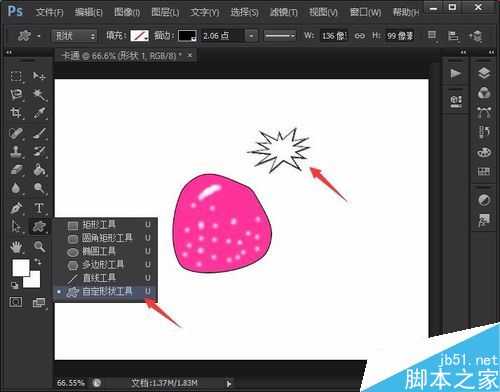Open the shape mode dropdown
Screen dimensions: 500x392
coord(74,36)
